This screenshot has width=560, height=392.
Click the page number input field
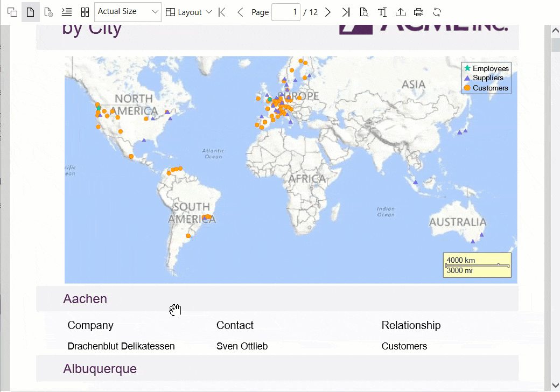pos(285,12)
